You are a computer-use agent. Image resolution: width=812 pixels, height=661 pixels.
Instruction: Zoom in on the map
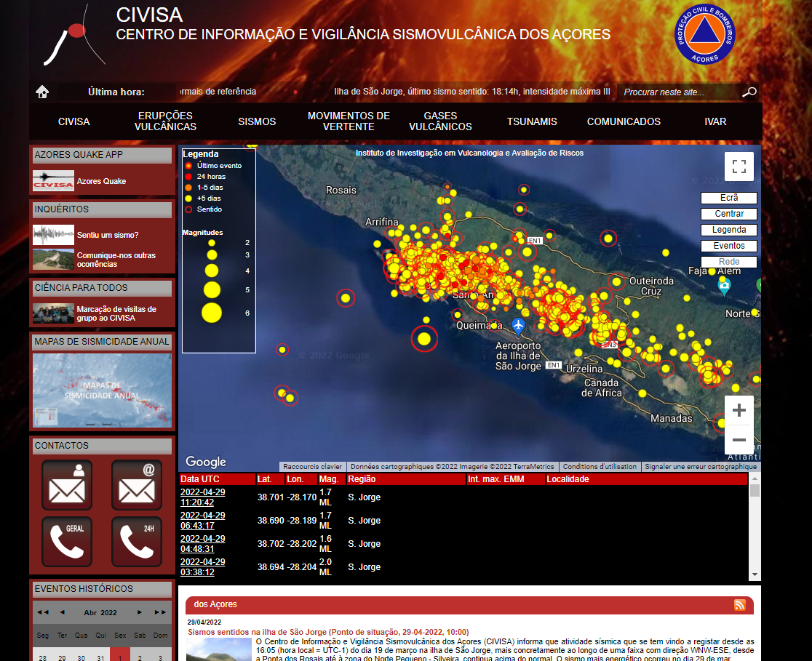click(739, 411)
